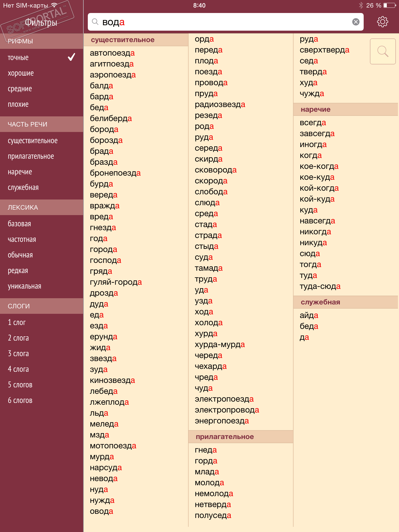The image size is (399, 532).
Task: Select the word гуляй-города
Action: coord(116,282)
